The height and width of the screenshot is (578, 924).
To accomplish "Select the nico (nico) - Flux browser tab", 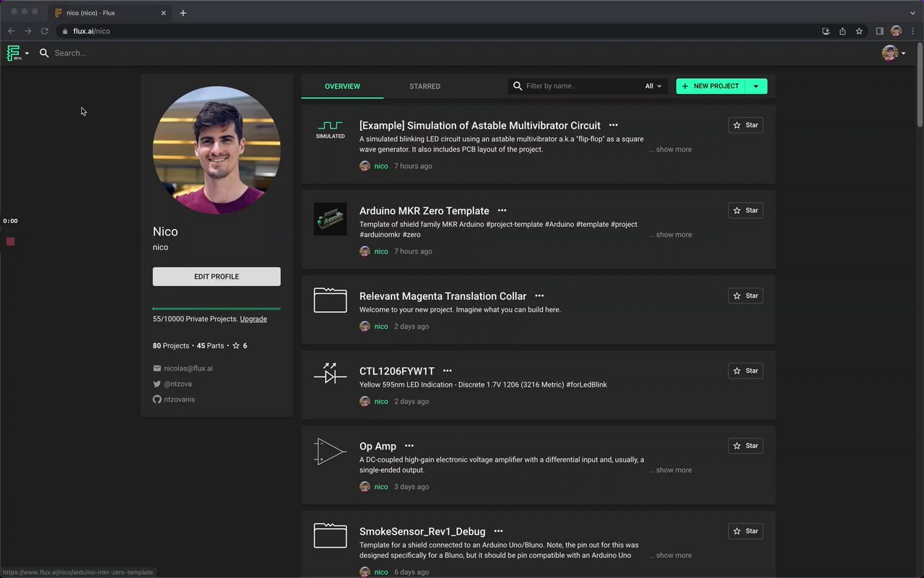I will (110, 12).
